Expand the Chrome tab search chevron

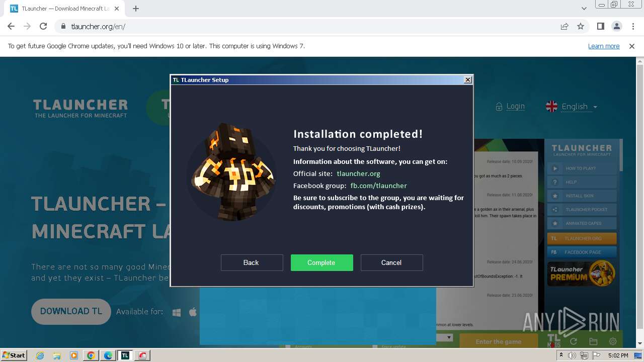pos(584,9)
